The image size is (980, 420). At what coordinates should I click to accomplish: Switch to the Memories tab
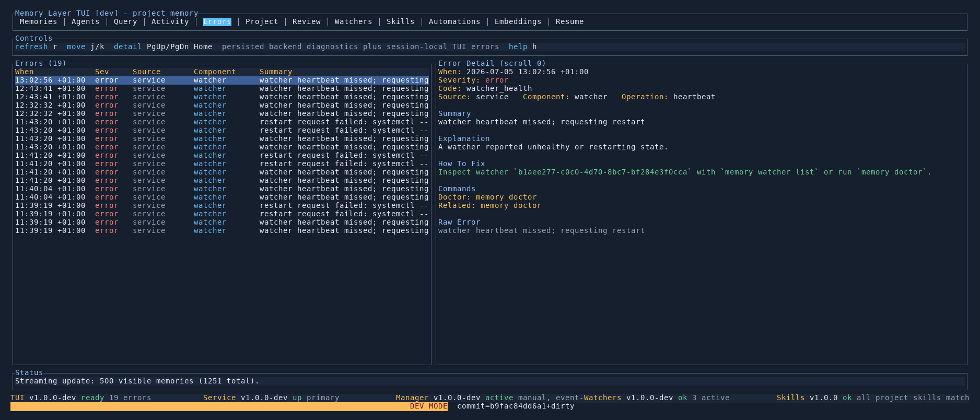pos(38,21)
